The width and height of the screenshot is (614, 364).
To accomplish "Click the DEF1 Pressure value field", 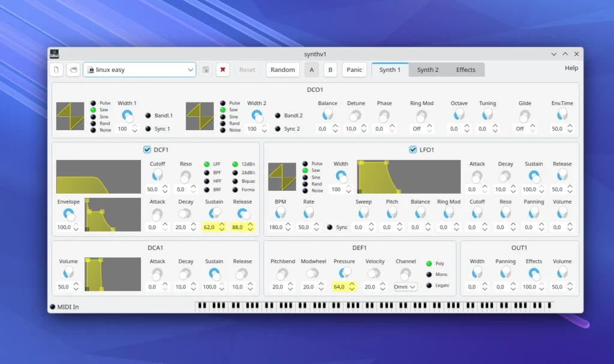I will point(339,287).
